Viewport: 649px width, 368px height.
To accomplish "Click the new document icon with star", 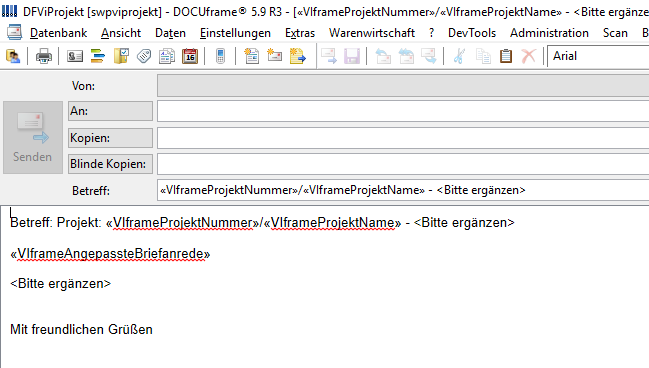I will point(251,56).
